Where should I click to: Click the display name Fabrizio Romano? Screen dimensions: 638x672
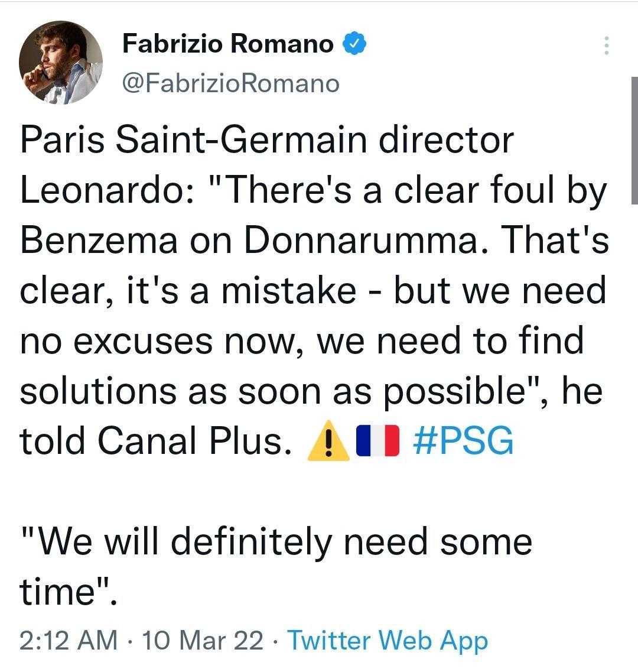pos(228,44)
